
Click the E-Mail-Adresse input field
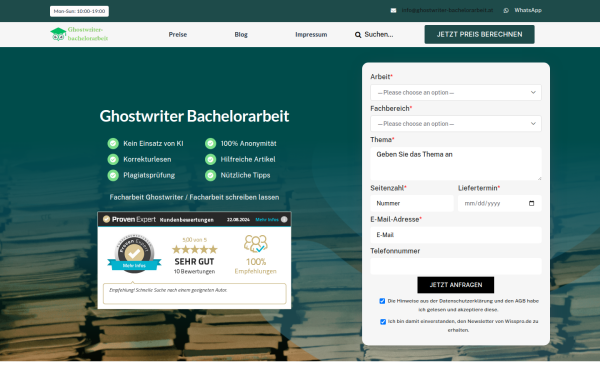tap(456, 235)
